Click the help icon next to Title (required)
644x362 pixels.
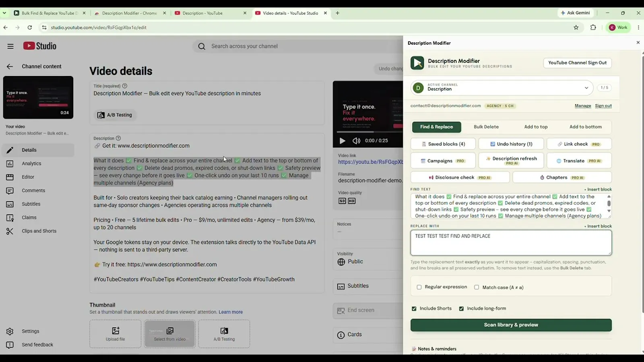pyautogui.click(x=125, y=86)
